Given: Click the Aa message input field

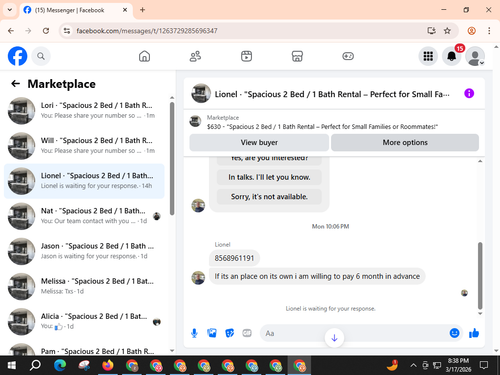Looking at the screenshot, I should point(353,333).
